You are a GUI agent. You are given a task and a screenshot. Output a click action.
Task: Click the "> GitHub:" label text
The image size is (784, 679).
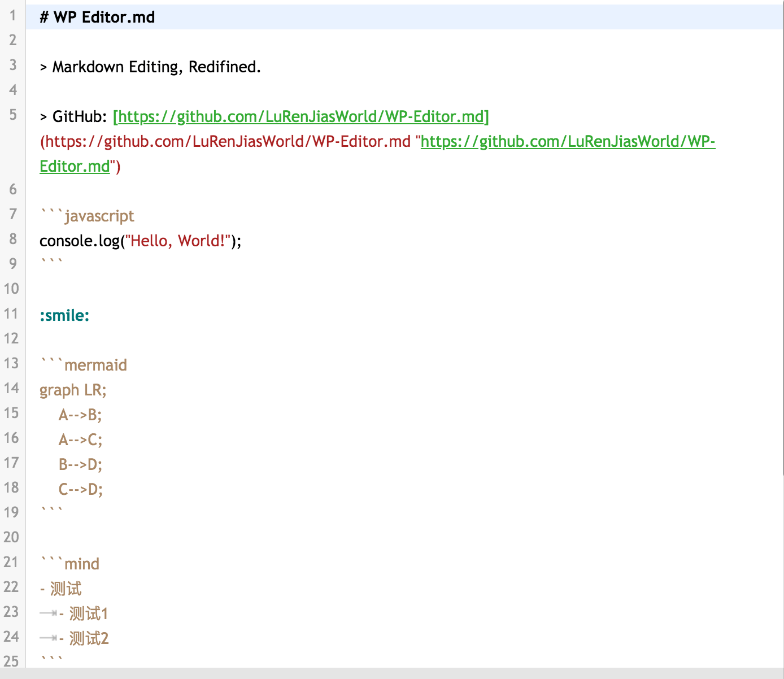point(73,116)
